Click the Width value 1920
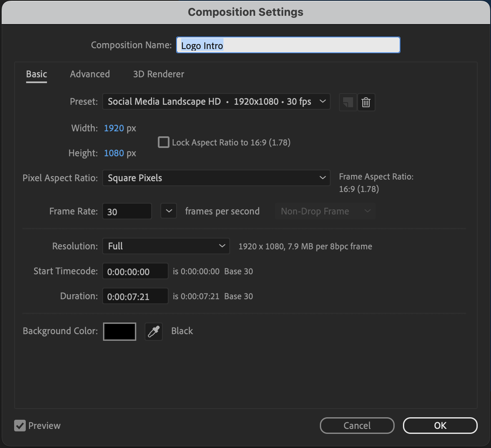 point(114,128)
